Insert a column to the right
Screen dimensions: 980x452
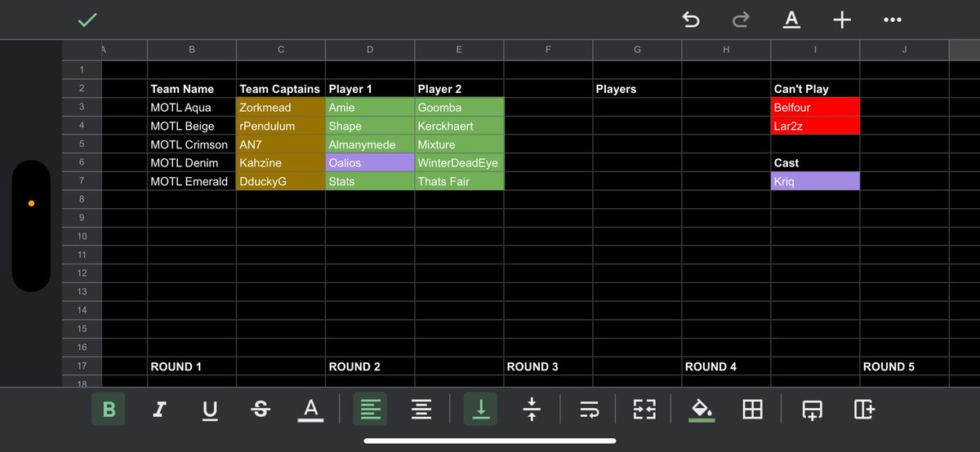pos(864,410)
